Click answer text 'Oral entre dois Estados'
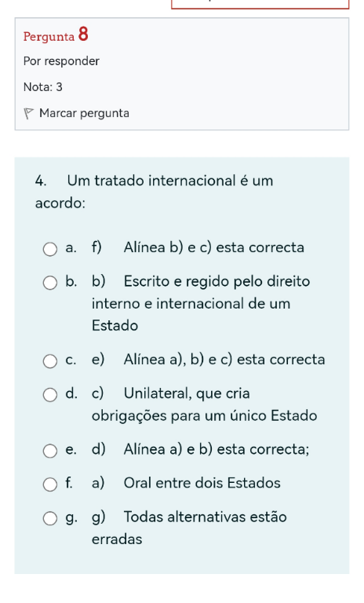The height and width of the screenshot is (603, 364). tap(202, 483)
